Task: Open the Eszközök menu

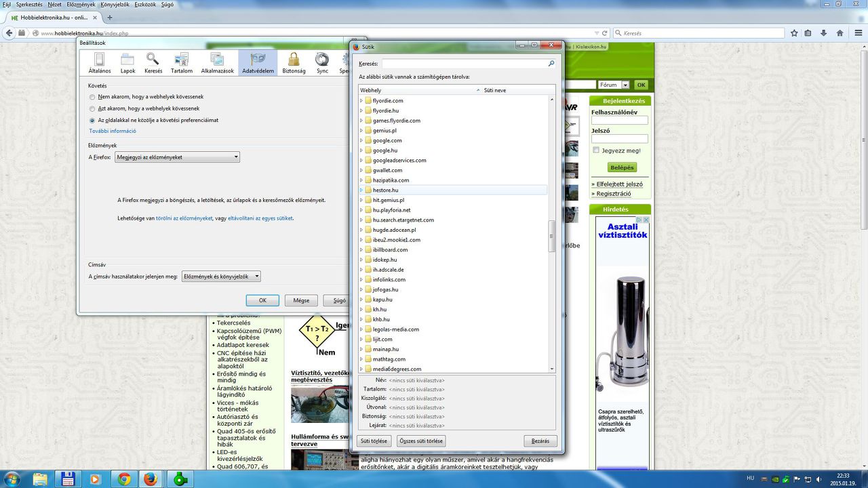Action: 145,4
